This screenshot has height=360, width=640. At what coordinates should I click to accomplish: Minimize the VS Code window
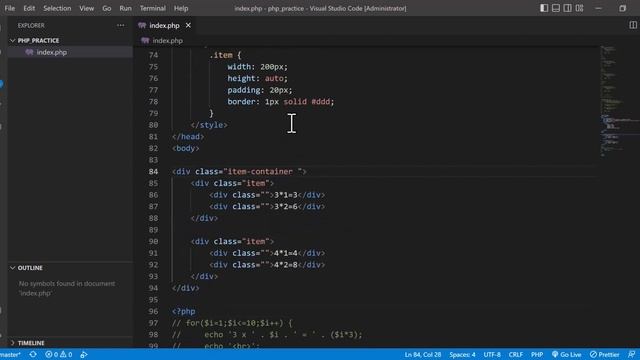point(598,8)
